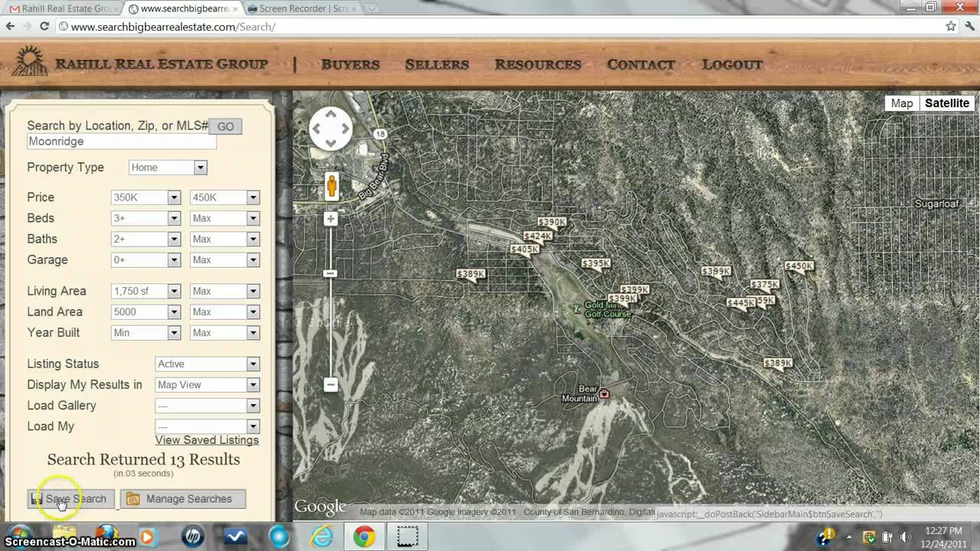
Task: Open HP icon in taskbar
Action: click(193, 537)
